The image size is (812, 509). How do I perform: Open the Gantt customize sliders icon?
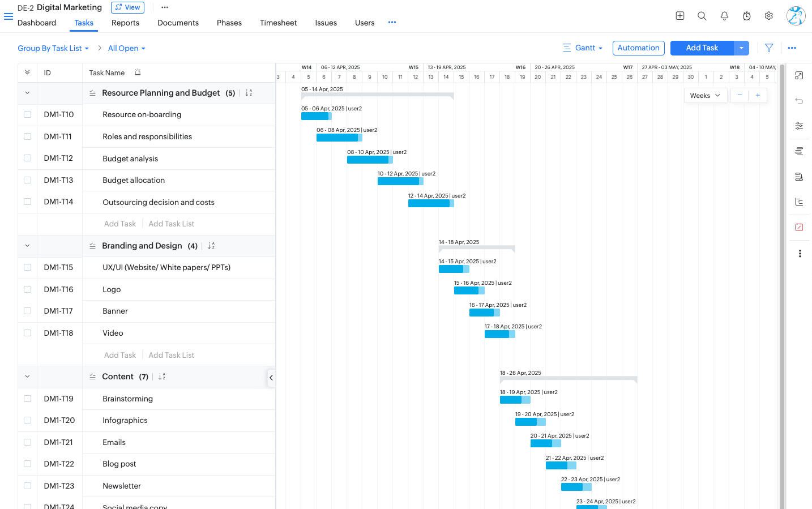pyautogui.click(x=799, y=126)
